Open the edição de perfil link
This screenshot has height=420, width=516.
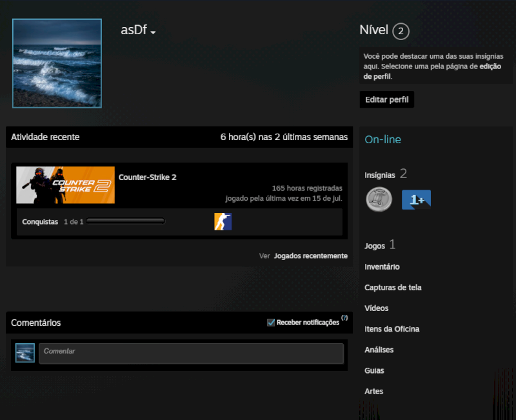coord(432,72)
